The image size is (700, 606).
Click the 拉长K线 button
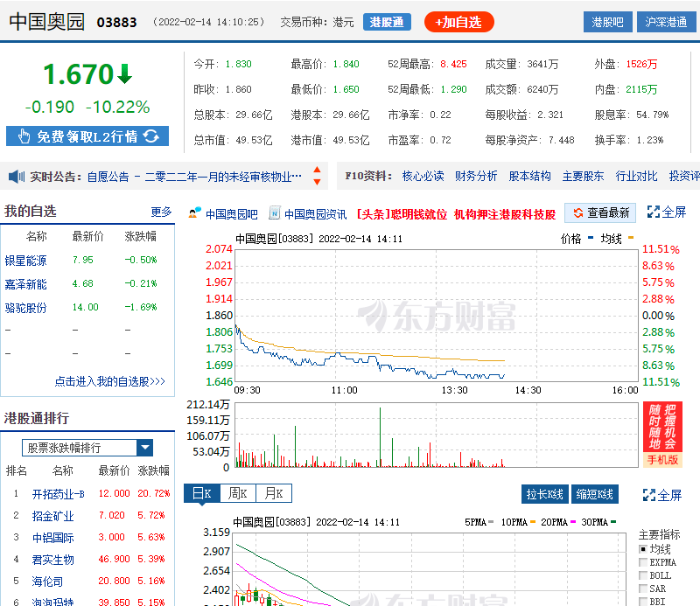click(543, 493)
